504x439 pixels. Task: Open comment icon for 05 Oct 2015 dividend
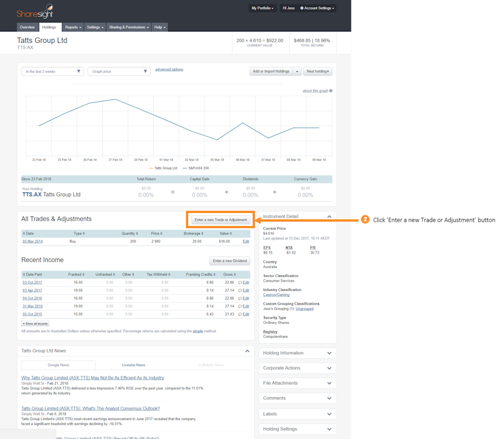click(x=240, y=314)
